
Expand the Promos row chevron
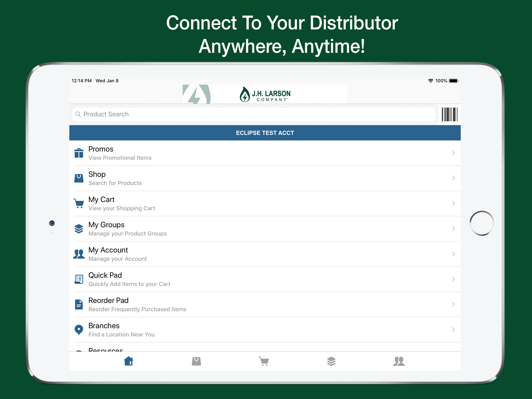(453, 153)
